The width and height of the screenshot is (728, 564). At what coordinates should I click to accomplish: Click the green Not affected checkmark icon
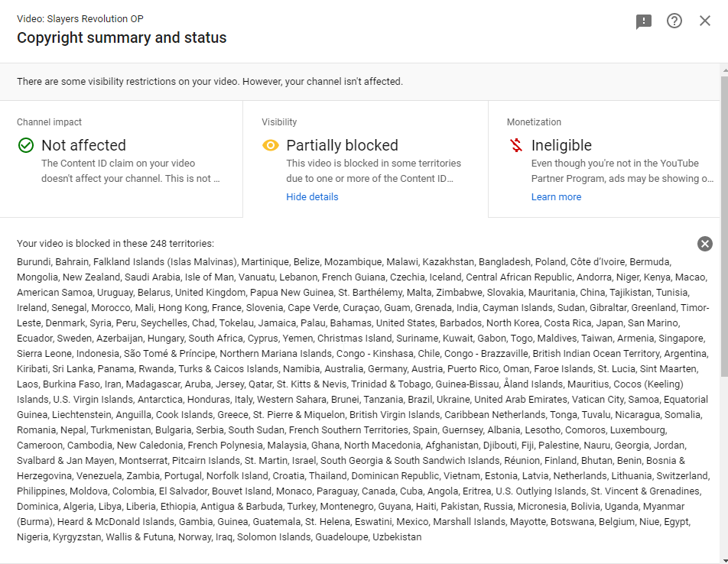coord(26,145)
